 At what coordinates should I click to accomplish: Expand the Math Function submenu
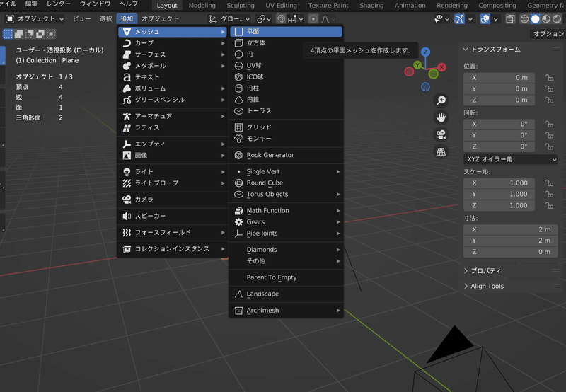[286, 211]
